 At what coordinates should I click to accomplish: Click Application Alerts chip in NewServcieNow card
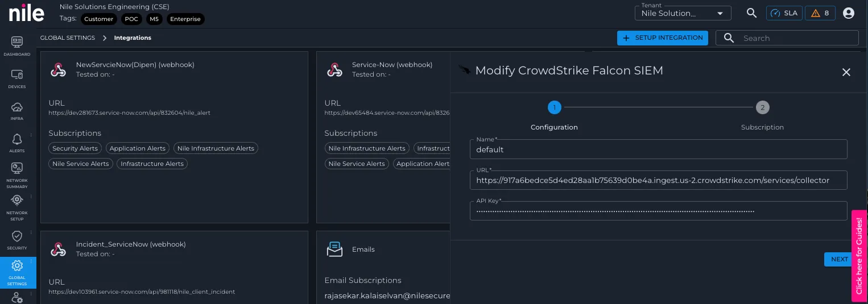tap(138, 148)
